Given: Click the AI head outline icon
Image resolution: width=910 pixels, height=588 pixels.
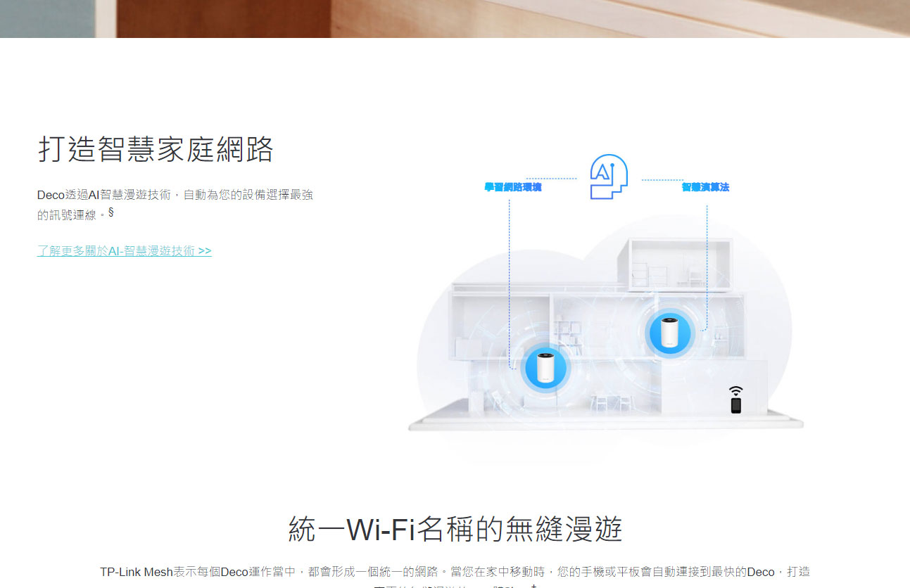Looking at the screenshot, I should point(608,177).
